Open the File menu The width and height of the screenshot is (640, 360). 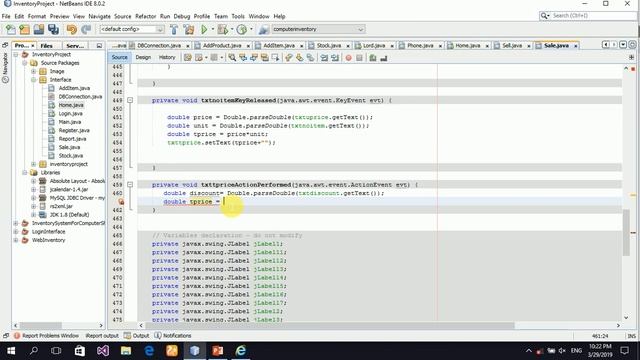point(6,16)
